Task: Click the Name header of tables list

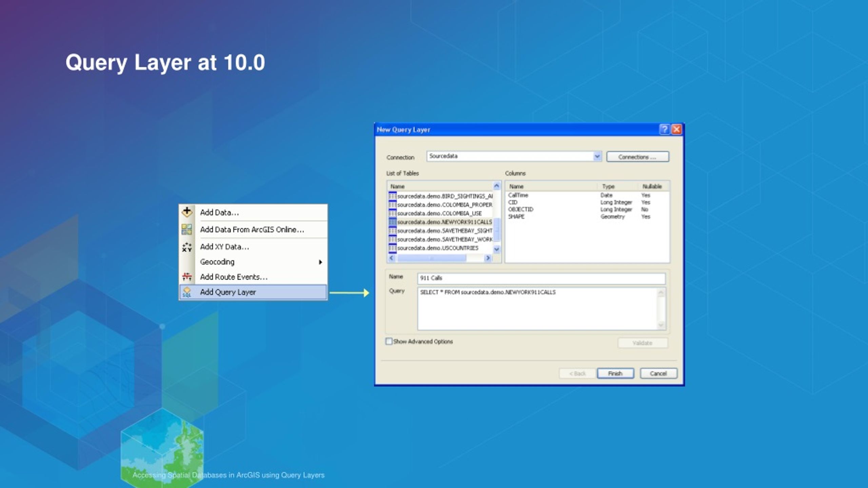Action: pos(440,186)
